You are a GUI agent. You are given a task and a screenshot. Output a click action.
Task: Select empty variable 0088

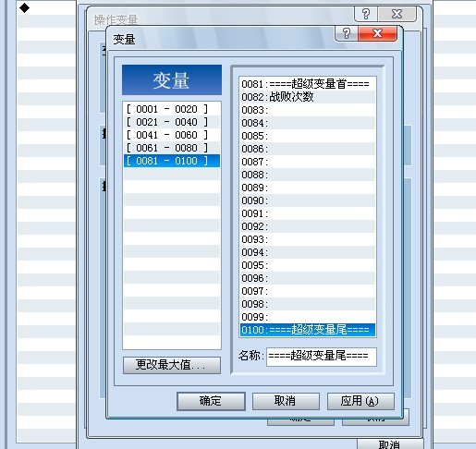(308, 175)
